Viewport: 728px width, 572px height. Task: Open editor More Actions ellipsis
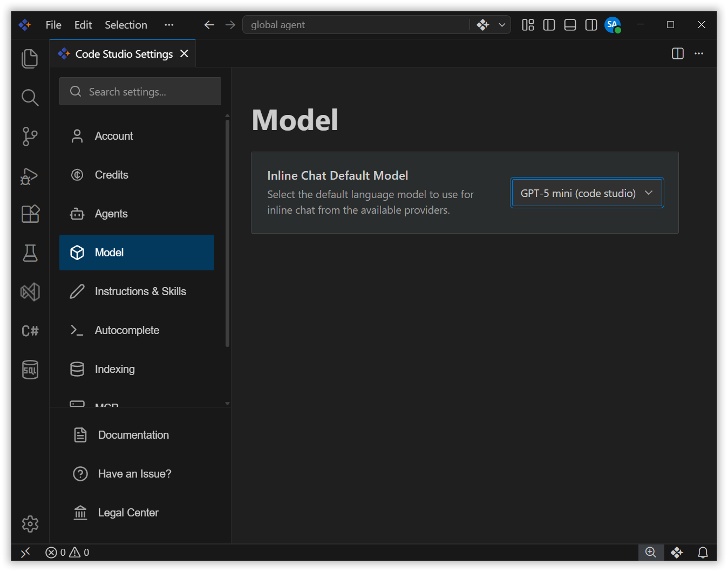pos(699,53)
